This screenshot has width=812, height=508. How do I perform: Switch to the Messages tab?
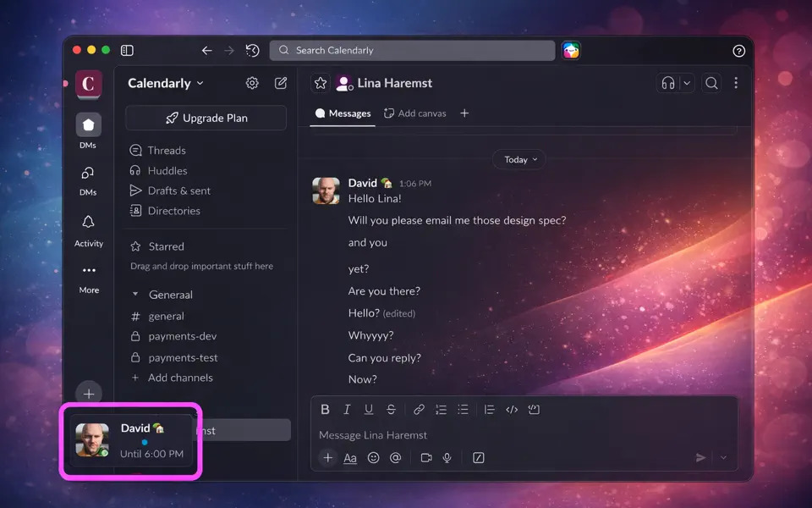point(343,113)
